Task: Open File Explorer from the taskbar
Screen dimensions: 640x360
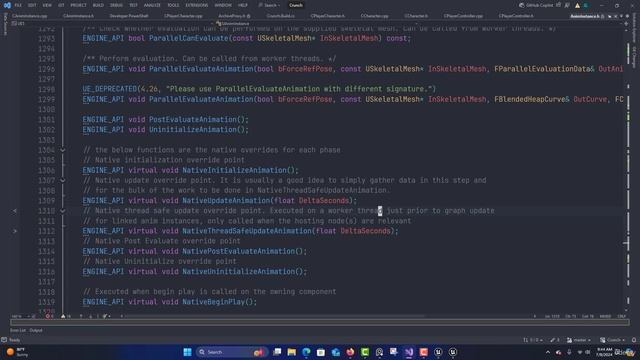Action: [292, 352]
